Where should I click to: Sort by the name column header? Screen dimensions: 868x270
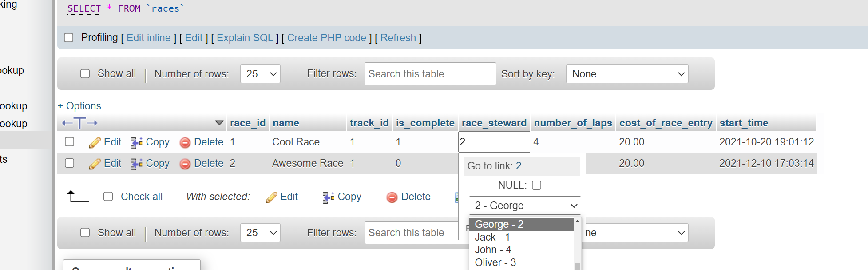click(286, 123)
